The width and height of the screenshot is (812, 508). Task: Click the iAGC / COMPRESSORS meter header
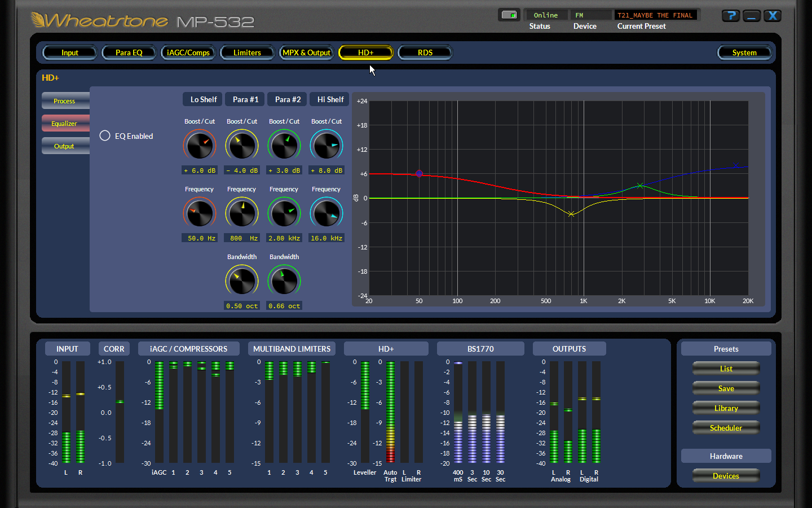(x=189, y=349)
